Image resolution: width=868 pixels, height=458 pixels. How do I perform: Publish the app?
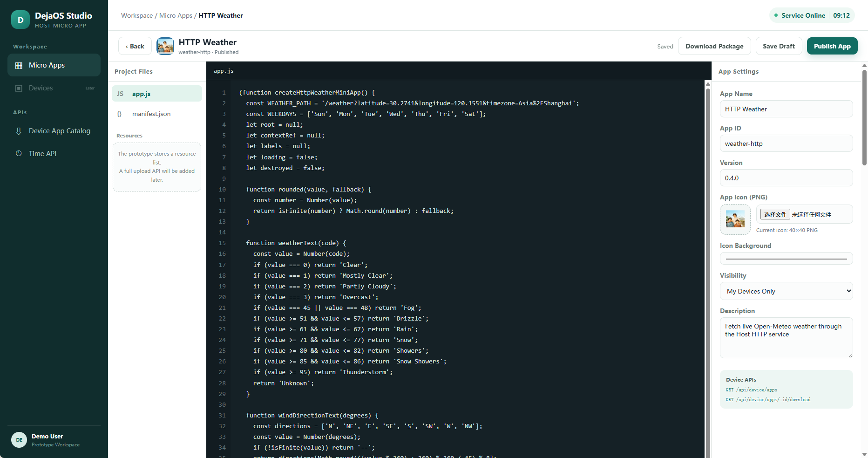pyautogui.click(x=832, y=46)
